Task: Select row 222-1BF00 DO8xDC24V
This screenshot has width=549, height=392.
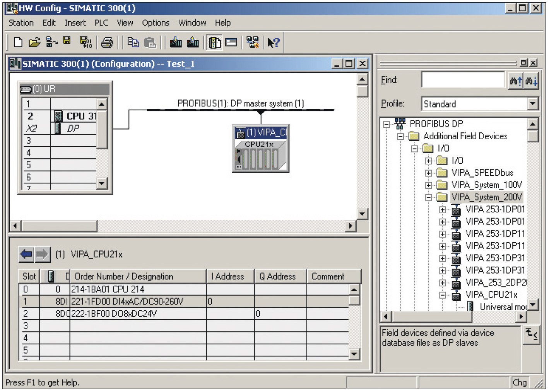Action: pyautogui.click(x=184, y=313)
